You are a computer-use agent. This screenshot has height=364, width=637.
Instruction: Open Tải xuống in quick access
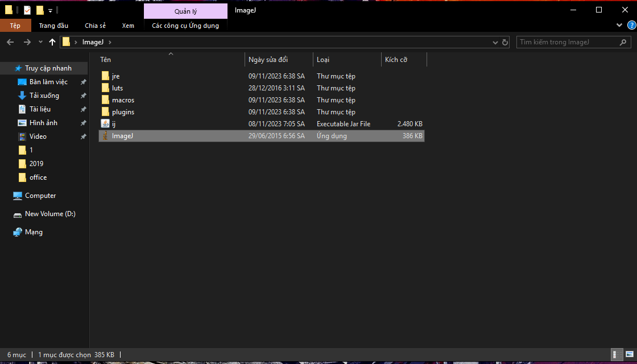(x=44, y=96)
